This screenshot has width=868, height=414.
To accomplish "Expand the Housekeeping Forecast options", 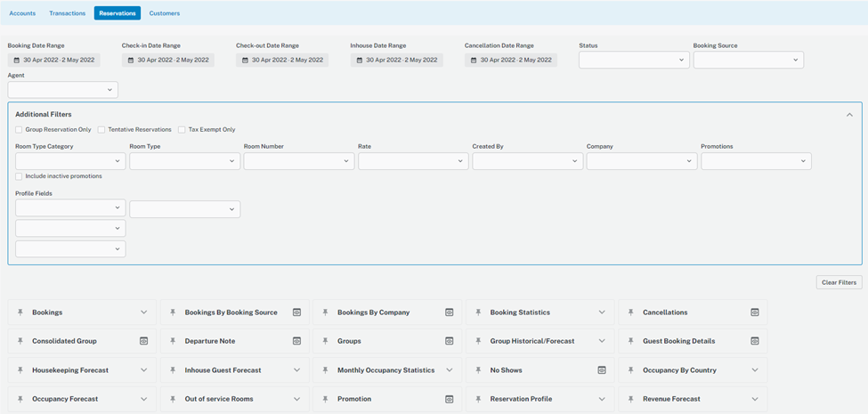I will [144, 369].
